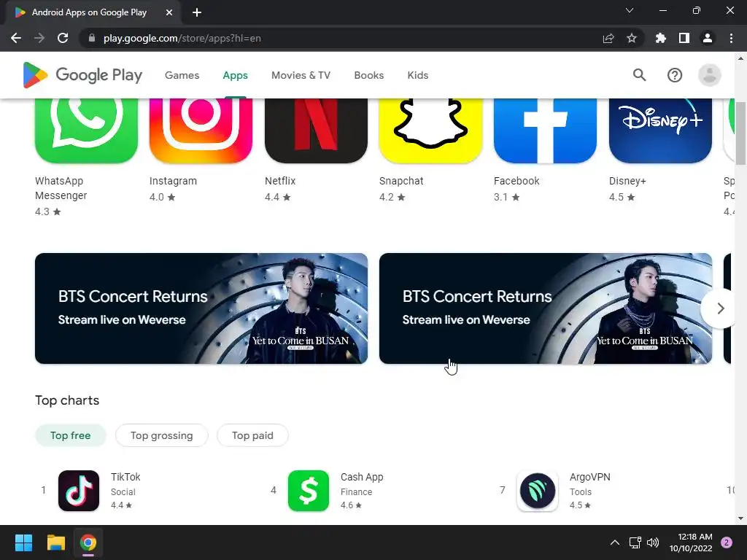Open the Facebook app icon
Viewport: 747px width, 560px height.
click(545, 131)
